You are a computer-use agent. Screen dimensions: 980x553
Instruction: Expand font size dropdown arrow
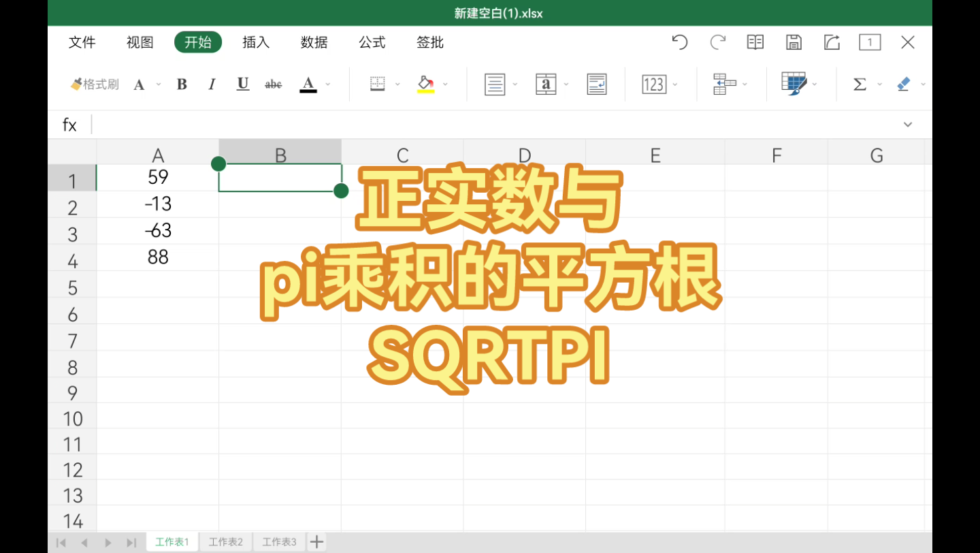pyautogui.click(x=159, y=84)
